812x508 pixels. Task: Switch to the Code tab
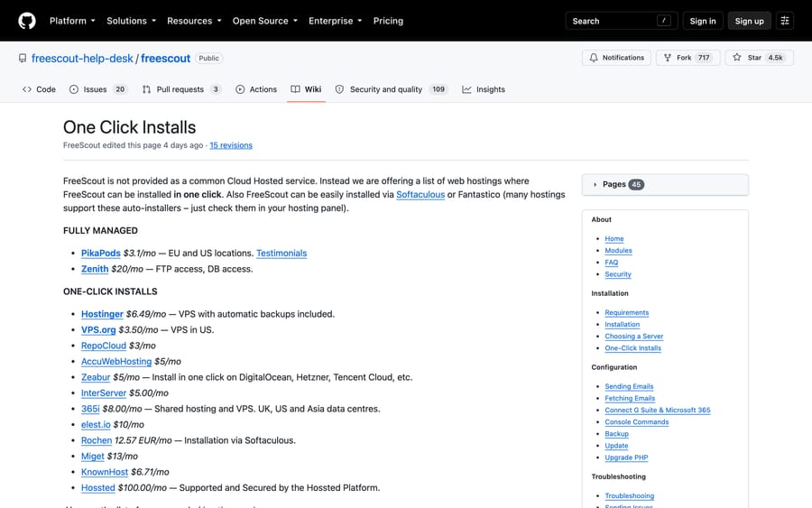tap(39, 89)
